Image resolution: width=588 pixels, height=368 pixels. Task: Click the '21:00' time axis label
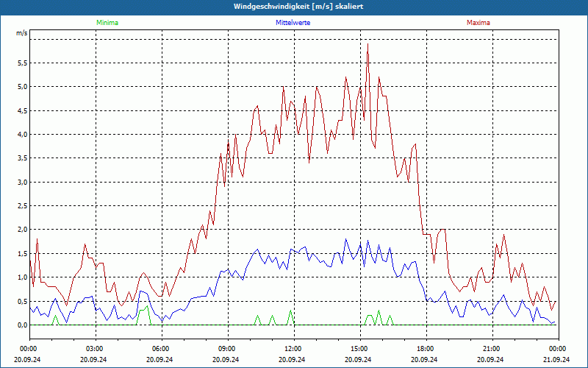point(492,349)
